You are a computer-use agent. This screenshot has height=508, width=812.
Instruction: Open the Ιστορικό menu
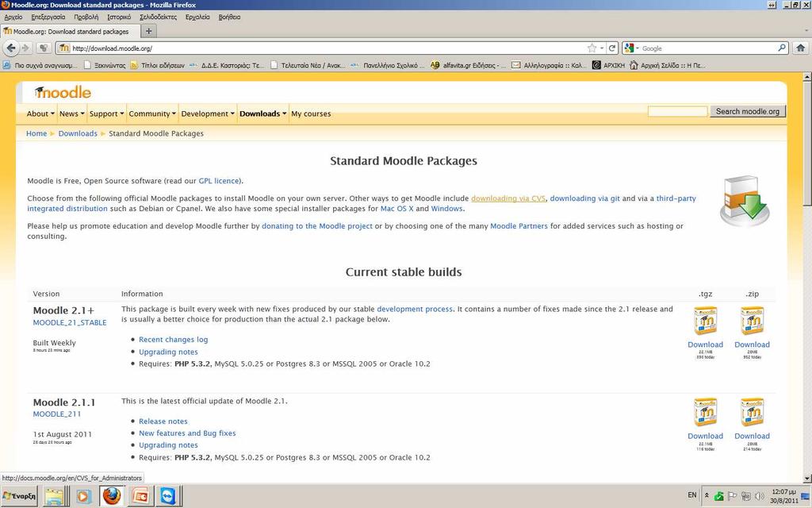[119, 17]
